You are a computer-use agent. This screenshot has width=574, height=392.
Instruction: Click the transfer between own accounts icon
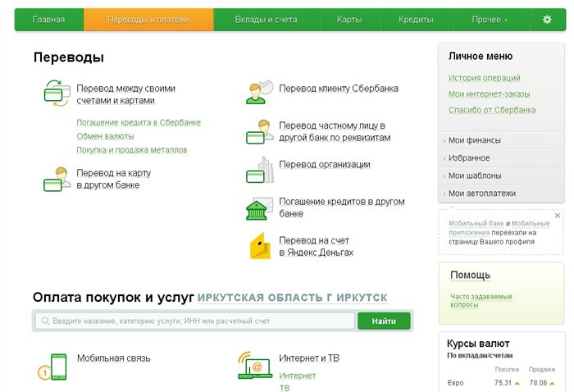pos(57,93)
